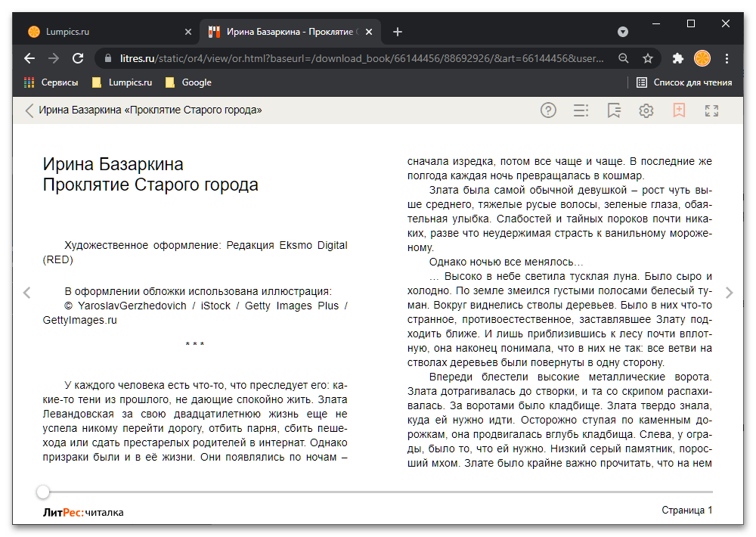Turn to the next page arrow

pos(729,293)
